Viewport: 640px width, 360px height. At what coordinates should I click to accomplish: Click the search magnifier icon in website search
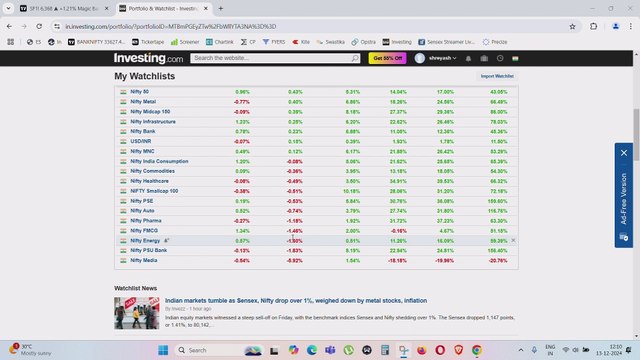pyautogui.click(x=355, y=58)
